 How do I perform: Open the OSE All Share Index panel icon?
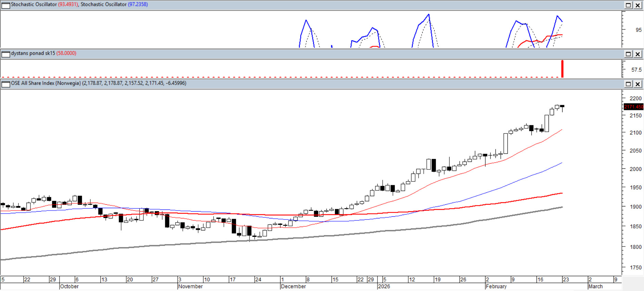click(6, 84)
